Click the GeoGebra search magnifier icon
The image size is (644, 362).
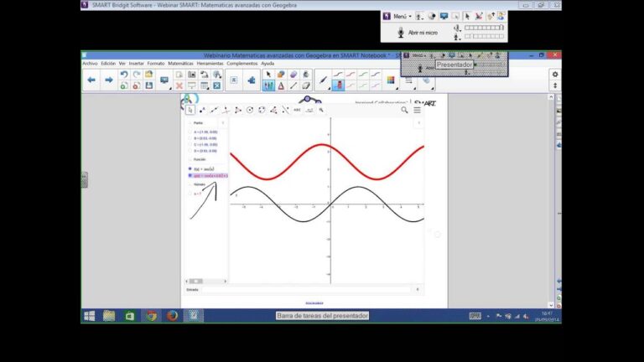pos(404,109)
